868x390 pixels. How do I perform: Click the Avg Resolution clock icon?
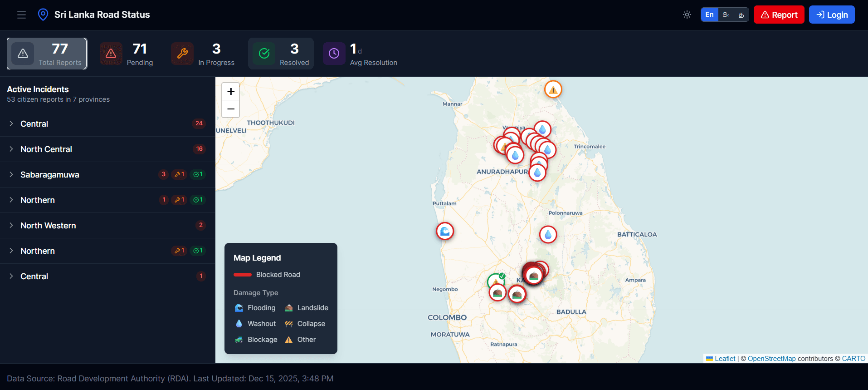[x=334, y=54]
